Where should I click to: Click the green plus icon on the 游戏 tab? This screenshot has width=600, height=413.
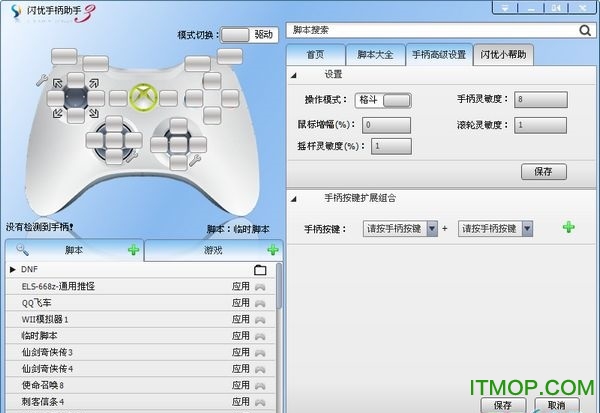click(x=273, y=250)
